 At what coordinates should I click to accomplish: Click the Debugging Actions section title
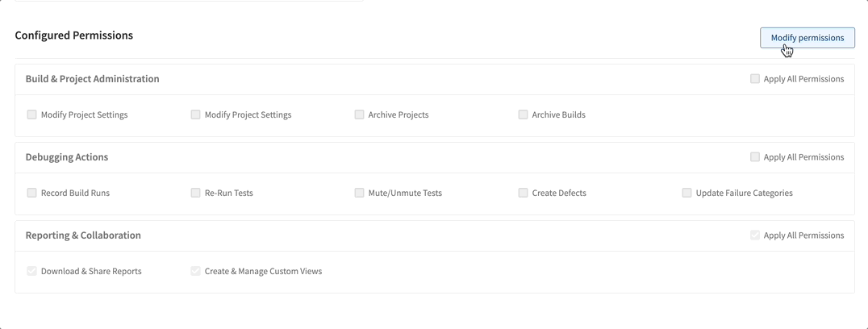click(x=67, y=157)
